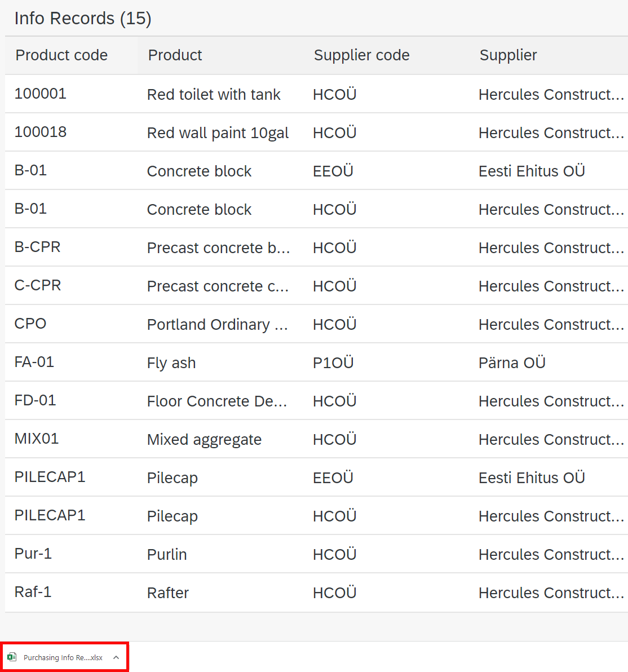Click the P1OÜ supplier code cell

[x=333, y=362]
